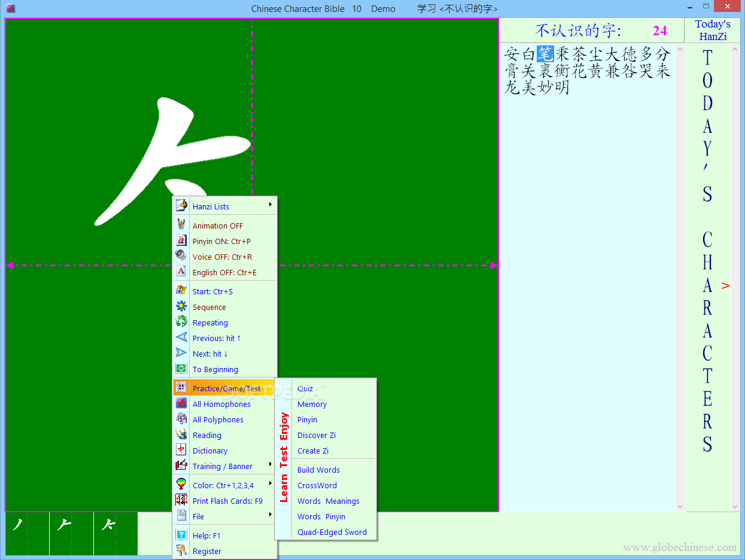Launch Quad-Edged Sword game
745x560 pixels.
[332, 532]
